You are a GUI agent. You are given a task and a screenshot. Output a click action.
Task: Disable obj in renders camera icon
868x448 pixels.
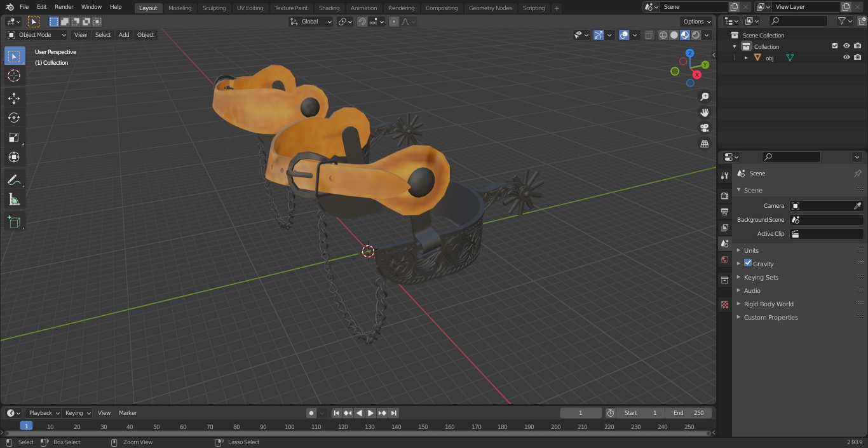857,57
